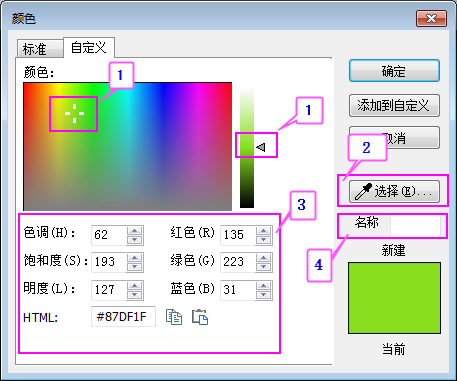Open the 选择(E)... eyedropper button
457x381 pixels.
(x=394, y=192)
